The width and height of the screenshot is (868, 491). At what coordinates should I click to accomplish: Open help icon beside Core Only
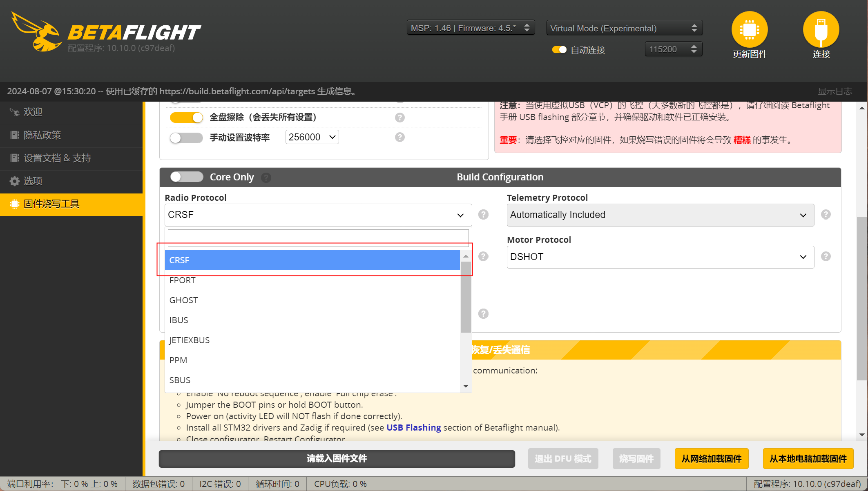point(266,178)
